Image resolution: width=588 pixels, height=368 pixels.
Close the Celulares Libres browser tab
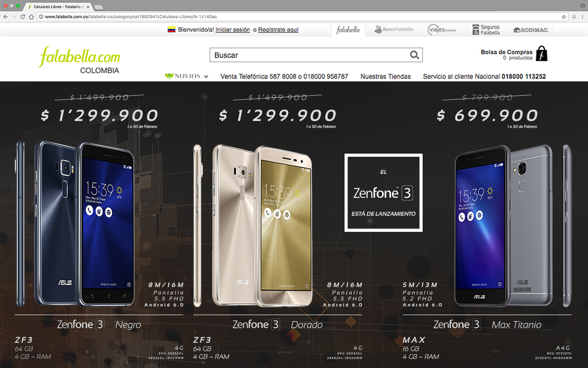(x=88, y=7)
